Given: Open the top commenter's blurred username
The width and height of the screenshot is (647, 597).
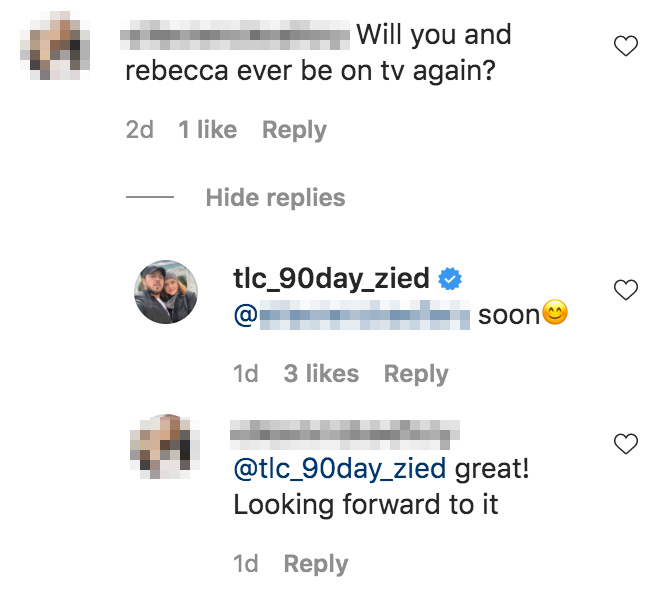Looking at the screenshot, I should pos(235,36).
